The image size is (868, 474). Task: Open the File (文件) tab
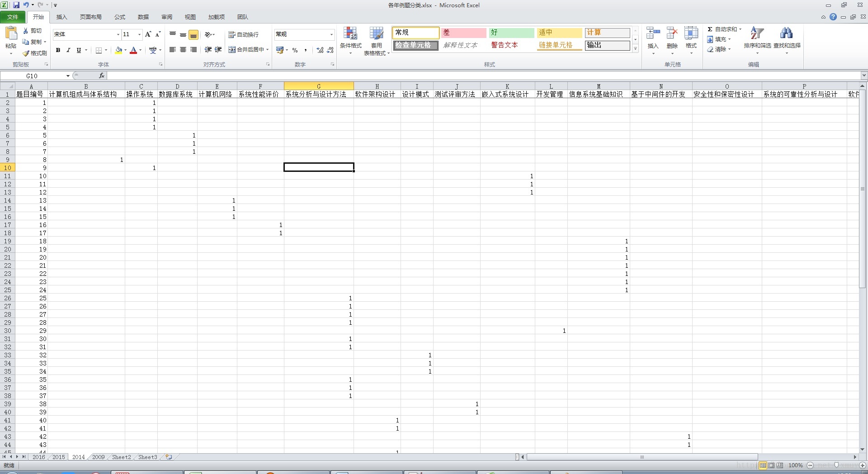[13, 17]
